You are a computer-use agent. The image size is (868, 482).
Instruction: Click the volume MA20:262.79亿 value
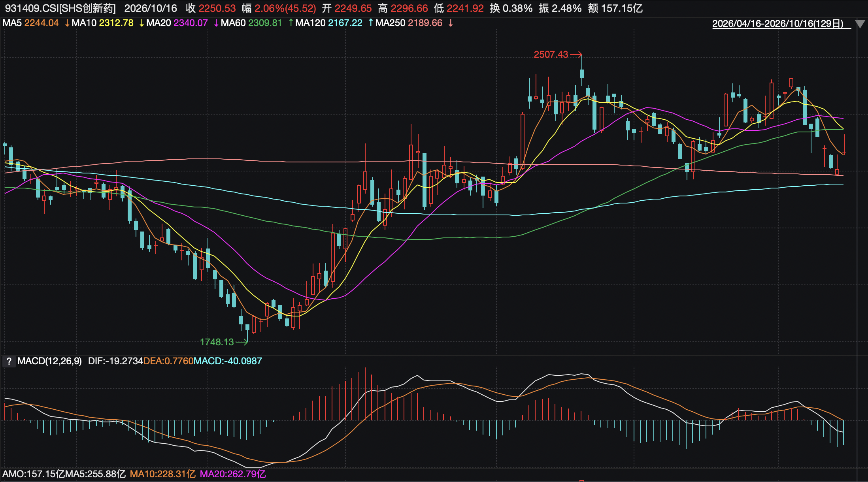point(233,474)
